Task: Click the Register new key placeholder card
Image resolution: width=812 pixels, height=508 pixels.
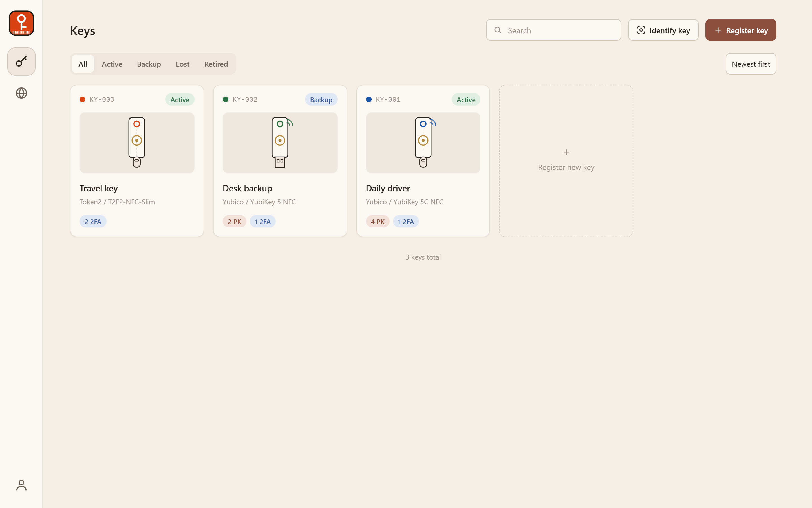Action: (566, 161)
